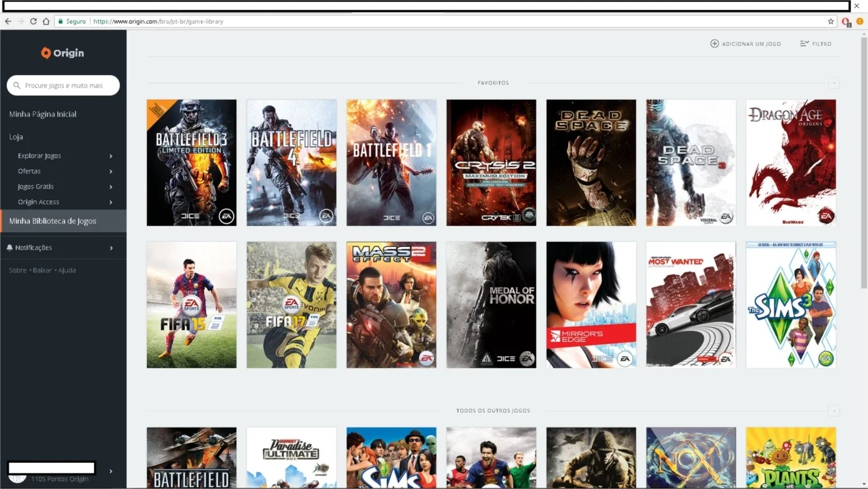868x489 pixels.
Task: Collapse the Todos os Outros Jogos section
Action: pos(834,410)
